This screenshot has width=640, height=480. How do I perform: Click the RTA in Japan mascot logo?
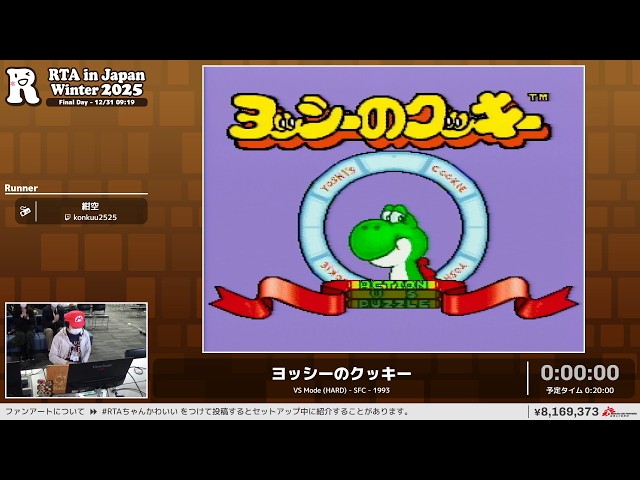coord(23,86)
